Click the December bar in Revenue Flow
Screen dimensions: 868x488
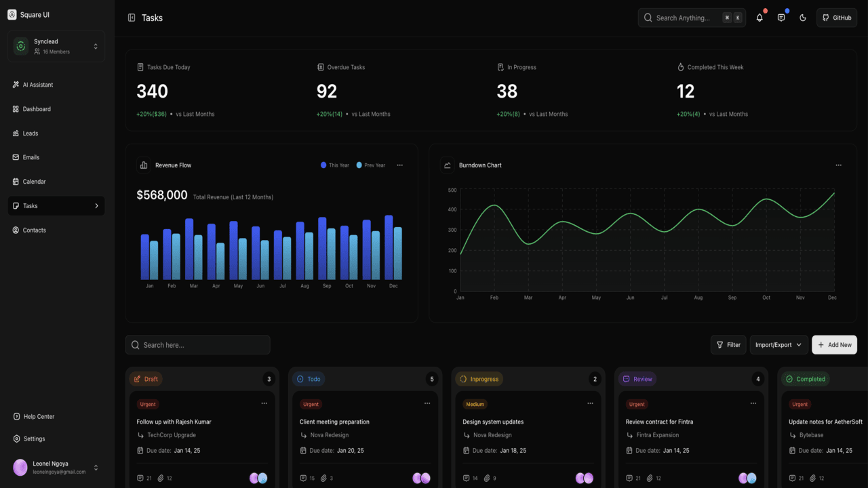click(389, 247)
